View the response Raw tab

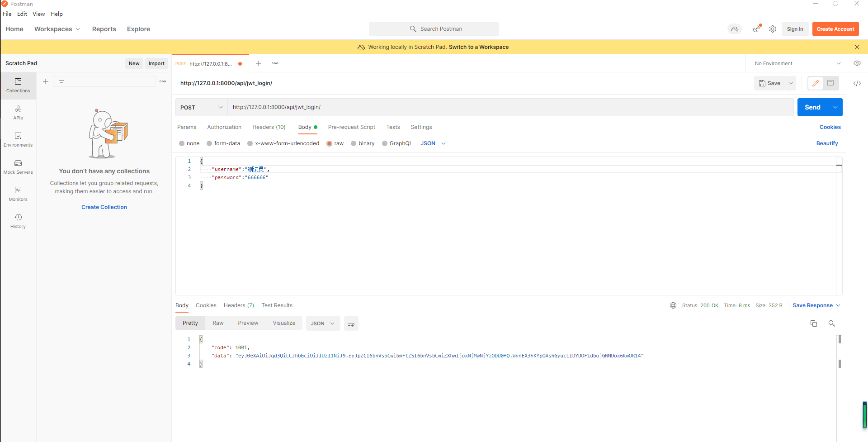click(218, 323)
